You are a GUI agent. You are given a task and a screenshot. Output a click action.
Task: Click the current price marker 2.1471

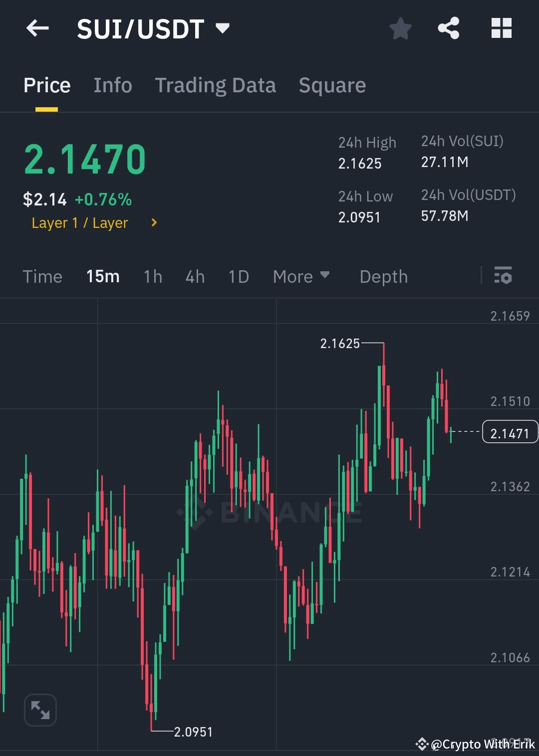510,432
